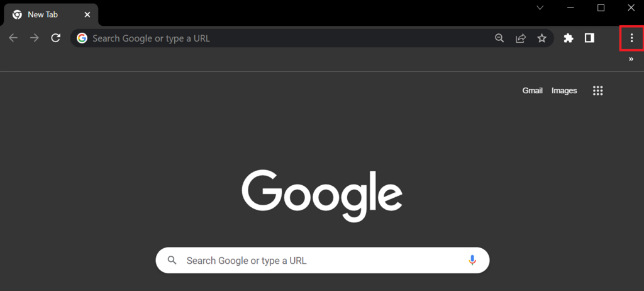Click the forward navigation arrow
Screen dimensions: 644x291
[35, 38]
